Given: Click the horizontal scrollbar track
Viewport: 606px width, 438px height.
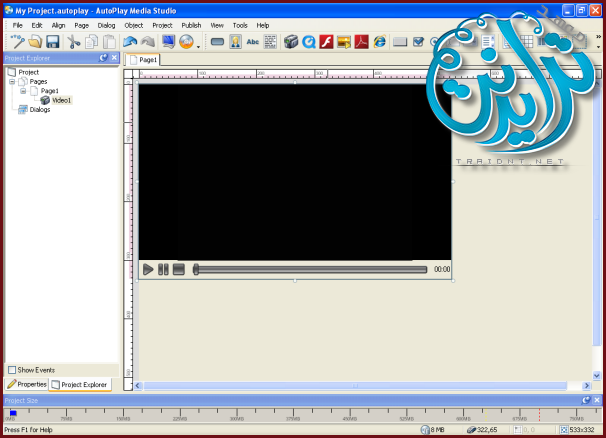Looking at the screenshot, I should tap(355, 385).
